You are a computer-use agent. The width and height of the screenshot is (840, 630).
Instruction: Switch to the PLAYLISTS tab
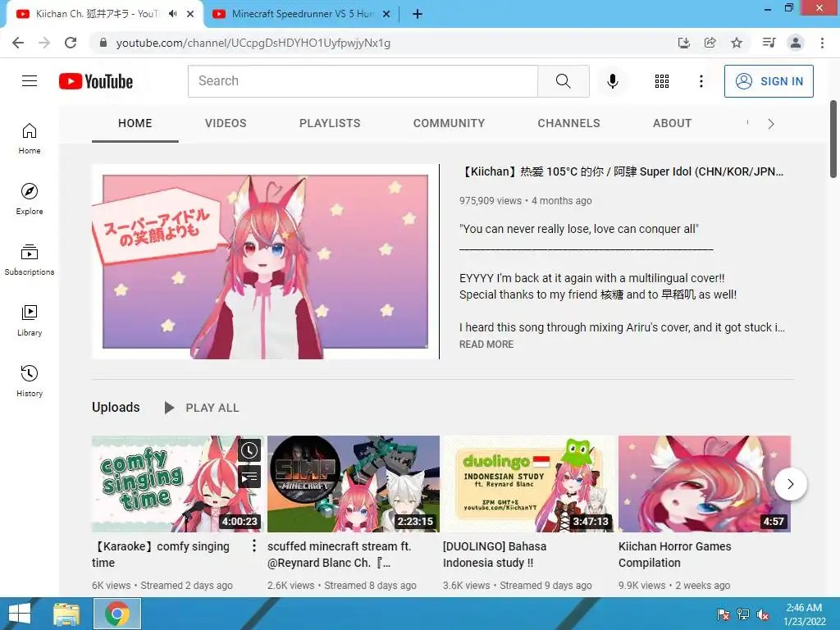(x=330, y=123)
